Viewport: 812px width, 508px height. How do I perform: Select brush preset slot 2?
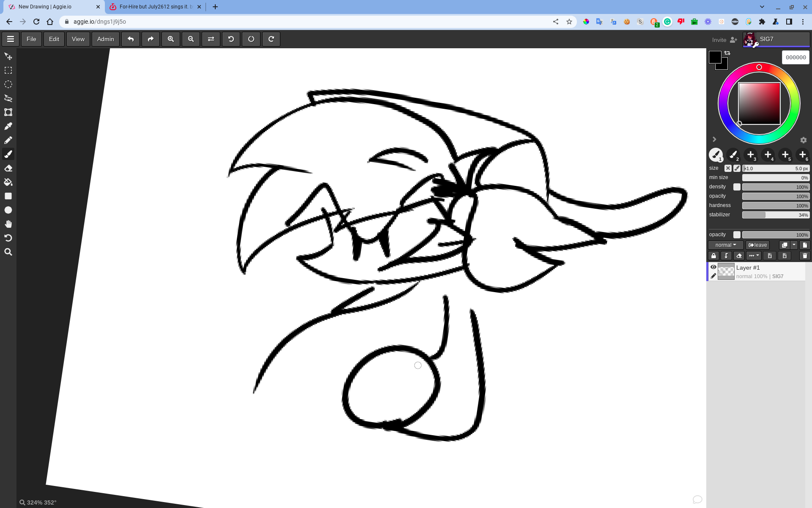click(733, 155)
